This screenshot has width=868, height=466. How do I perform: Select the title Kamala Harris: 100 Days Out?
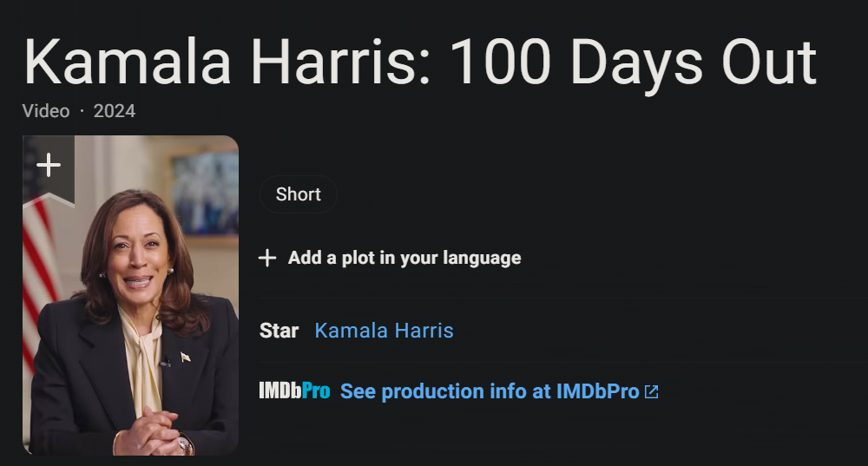point(420,62)
